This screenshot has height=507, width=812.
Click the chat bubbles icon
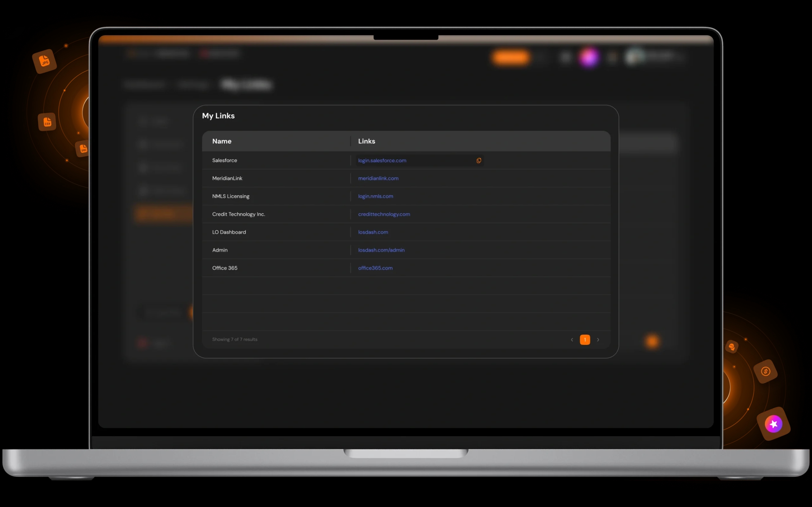[731, 346]
